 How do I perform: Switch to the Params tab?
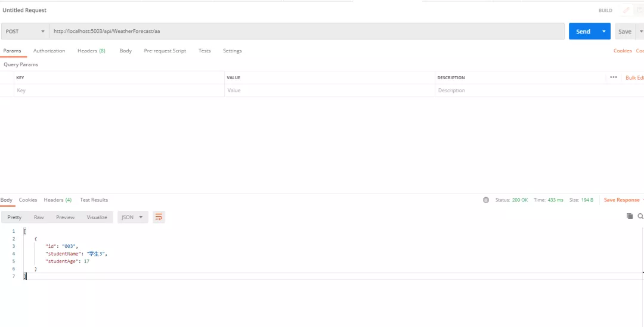tap(12, 51)
